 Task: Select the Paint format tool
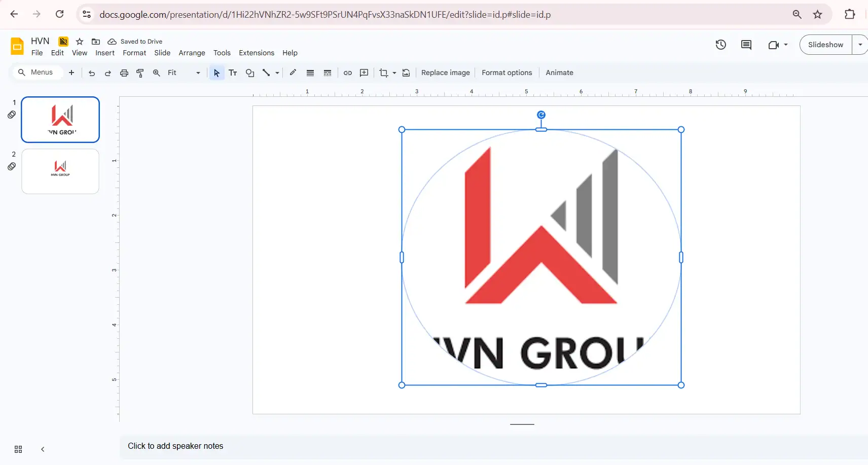click(140, 73)
